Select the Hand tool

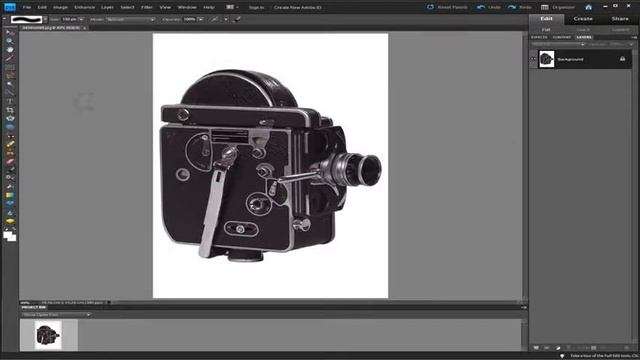tap(10, 50)
